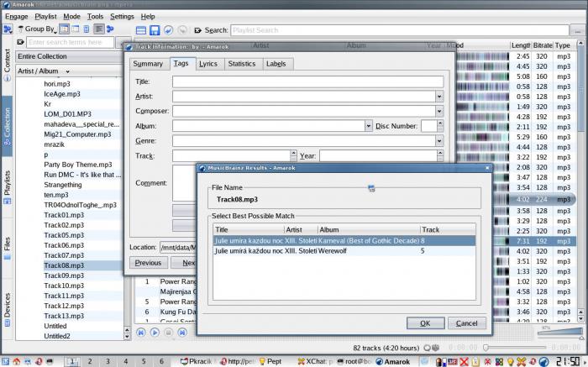The width and height of the screenshot is (588, 367).
Task: Open the Playlist menu
Action: click(x=45, y=17)
